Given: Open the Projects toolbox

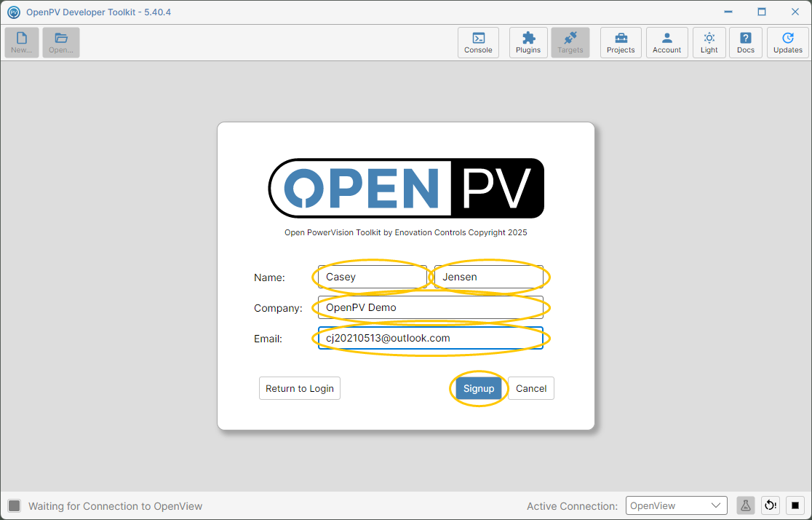Looking at the screenshot, I should (x=621, y=42).
